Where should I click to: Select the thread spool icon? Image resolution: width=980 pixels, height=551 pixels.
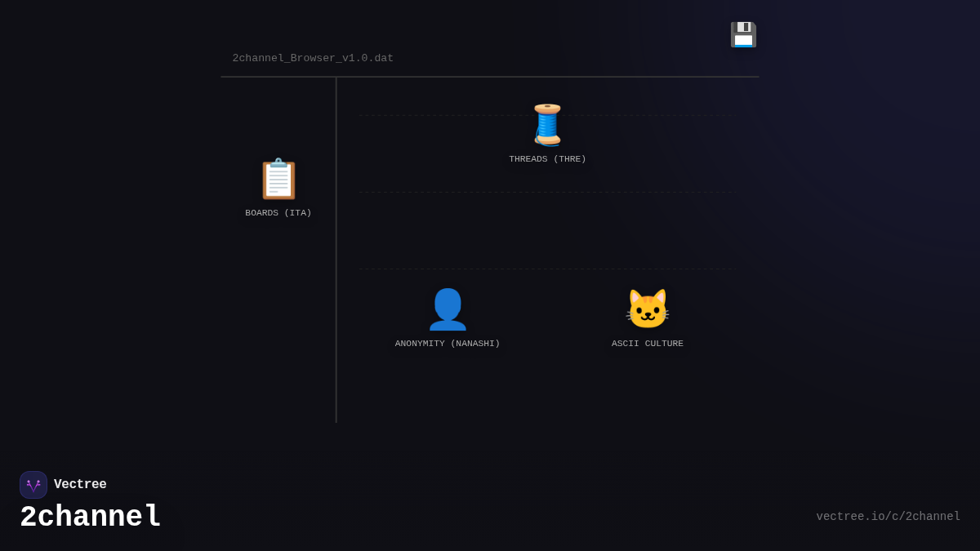tap(547, 125)
